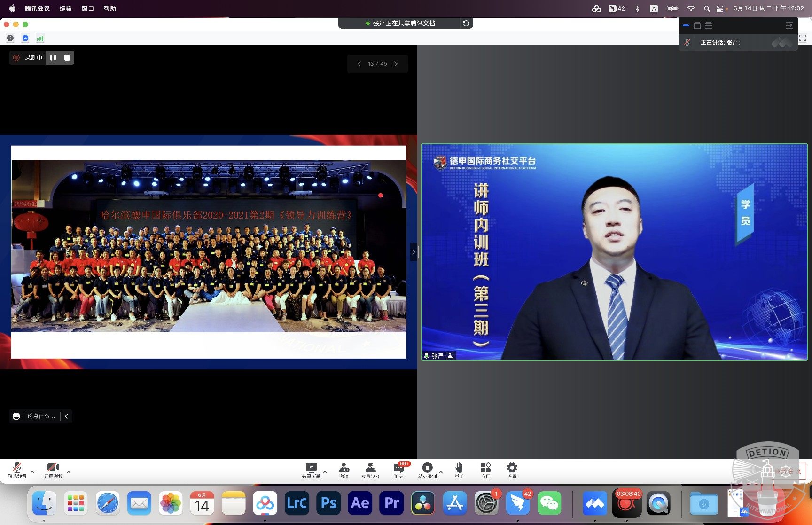Open the 设置 settings gear
The height and width of the screenshot is (525, 812).
coord(512,470)
